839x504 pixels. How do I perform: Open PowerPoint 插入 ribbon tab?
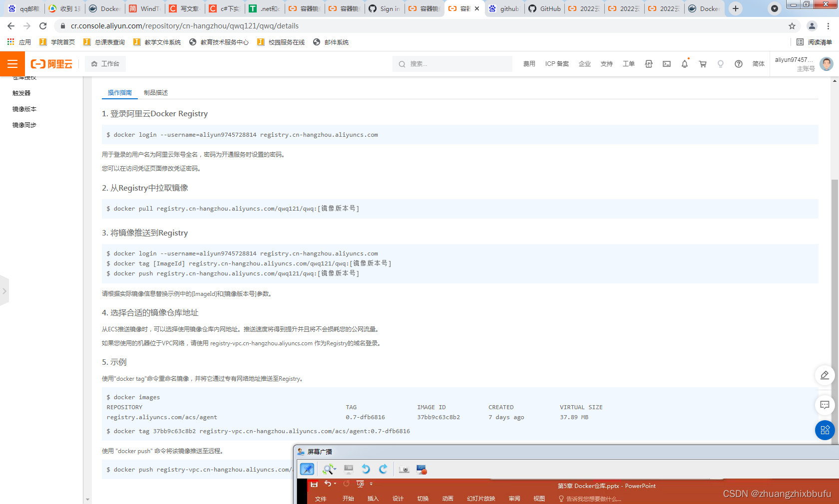pyautogui.click(x=373, y=499)
